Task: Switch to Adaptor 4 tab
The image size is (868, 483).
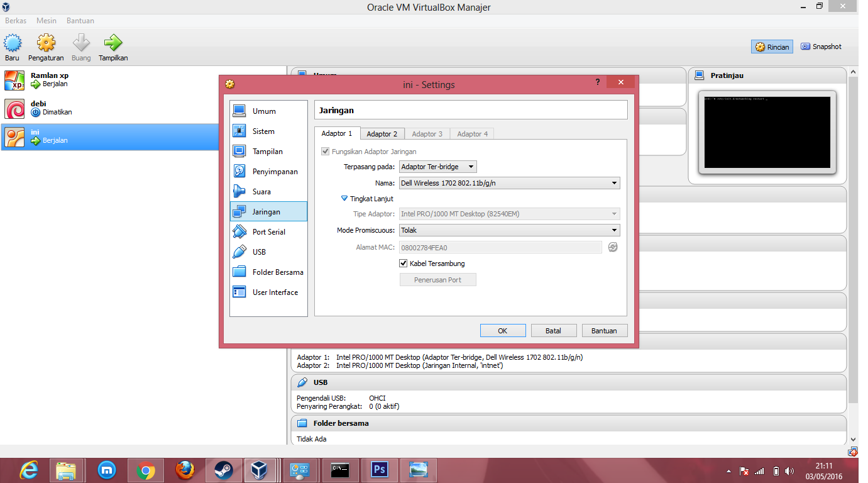Action: click(473, 134)
